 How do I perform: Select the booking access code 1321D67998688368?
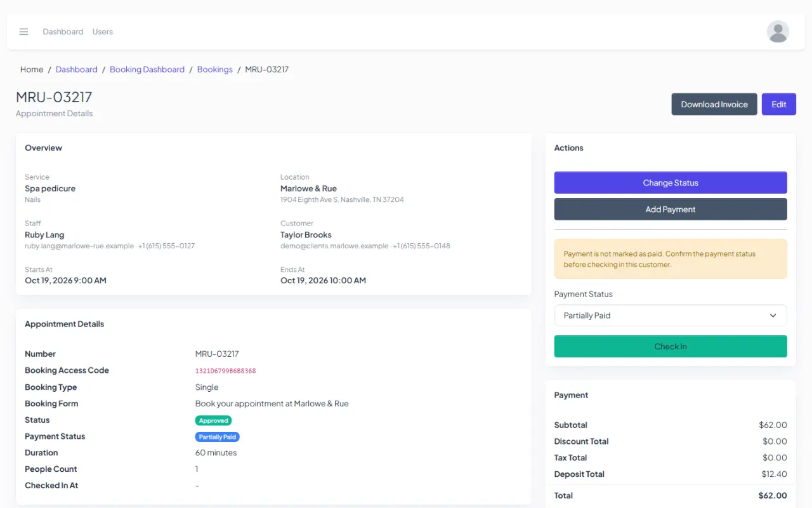226,371
